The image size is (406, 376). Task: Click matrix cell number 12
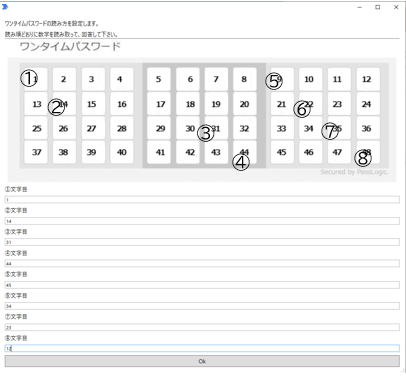(x=368, y=79)
